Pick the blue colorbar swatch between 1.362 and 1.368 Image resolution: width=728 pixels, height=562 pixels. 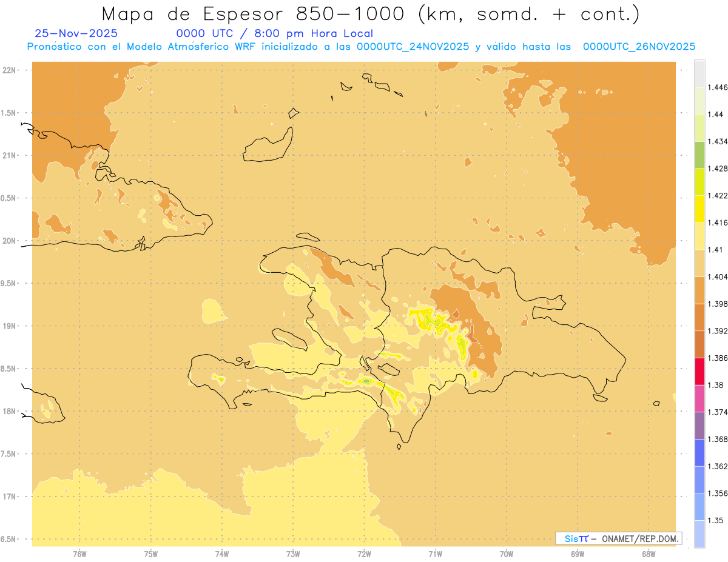pos(699,452)
